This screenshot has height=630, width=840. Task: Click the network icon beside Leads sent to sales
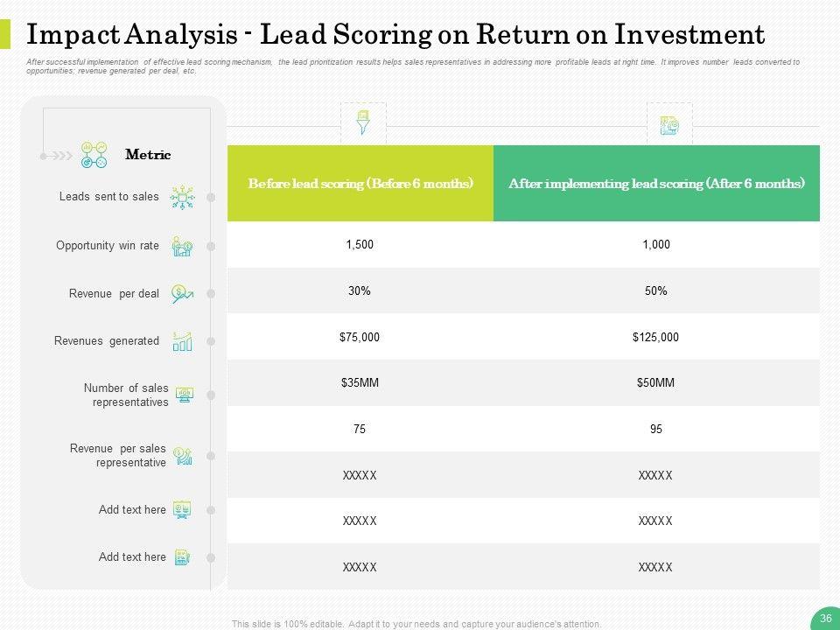(x=183, y=197)
